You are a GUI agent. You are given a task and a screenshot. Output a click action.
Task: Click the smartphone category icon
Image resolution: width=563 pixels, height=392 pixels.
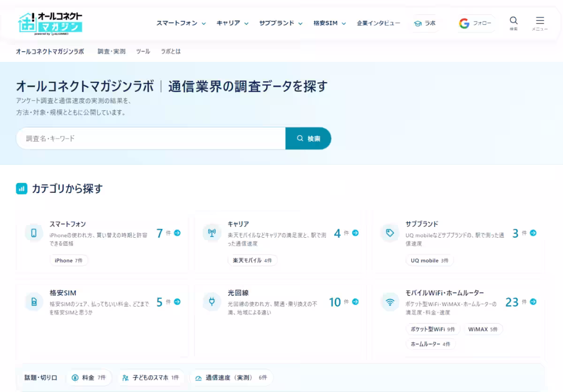pos(34,233)
